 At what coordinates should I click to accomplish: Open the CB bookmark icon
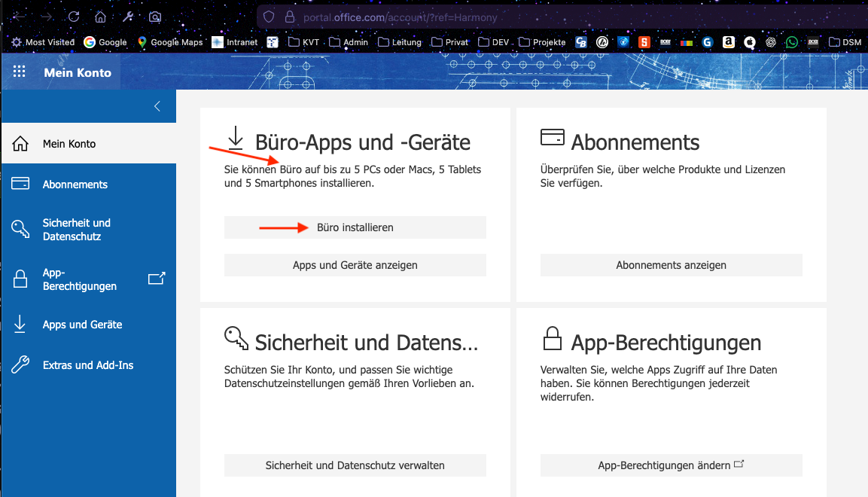tap(580, 42)
